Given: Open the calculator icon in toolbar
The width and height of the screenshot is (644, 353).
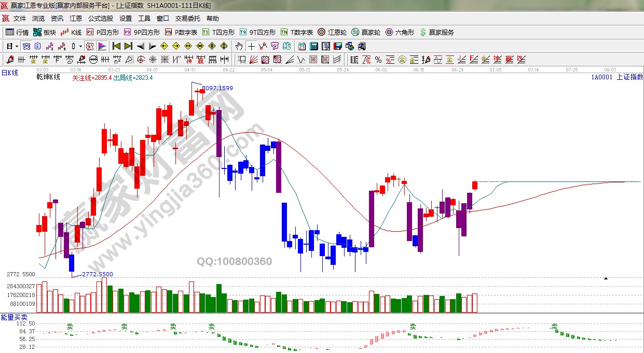Looking at the screenshot, I should pyautogui.click(x=313, y=46).
